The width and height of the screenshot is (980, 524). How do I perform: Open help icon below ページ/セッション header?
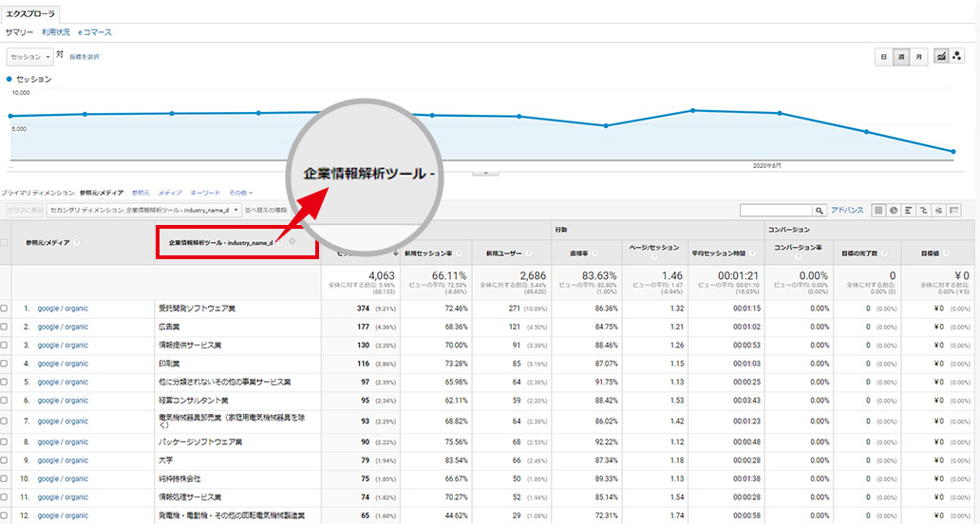tap(653, 256)
